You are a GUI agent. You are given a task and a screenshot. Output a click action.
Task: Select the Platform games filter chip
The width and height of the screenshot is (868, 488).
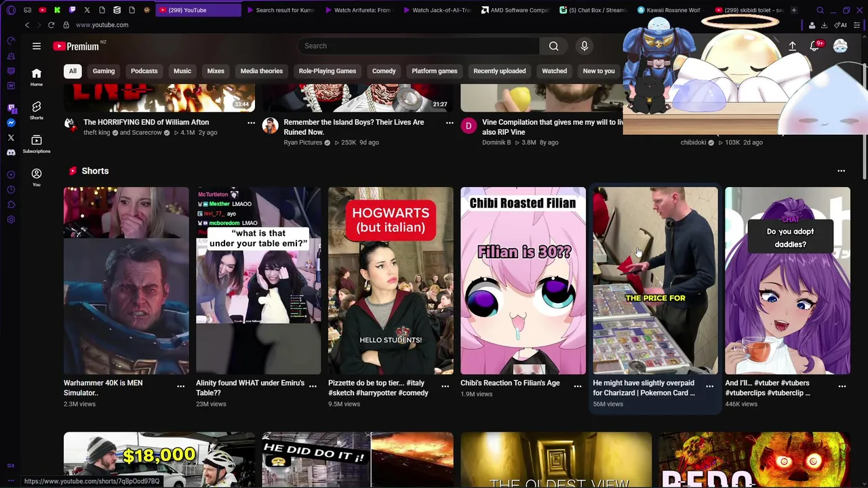pyautogui.click(x=435, y=71)
